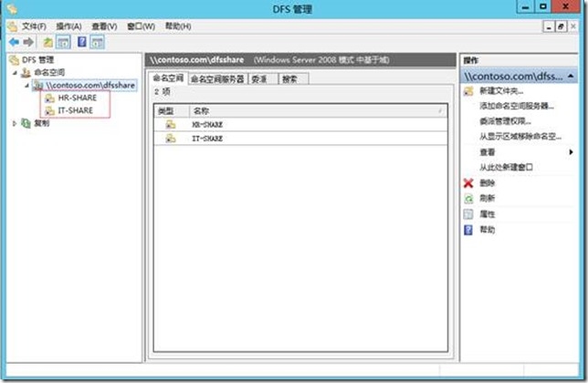
Task: Toggle the console tree pane icon
Action: pyautogui.click(x=63, y=42)
